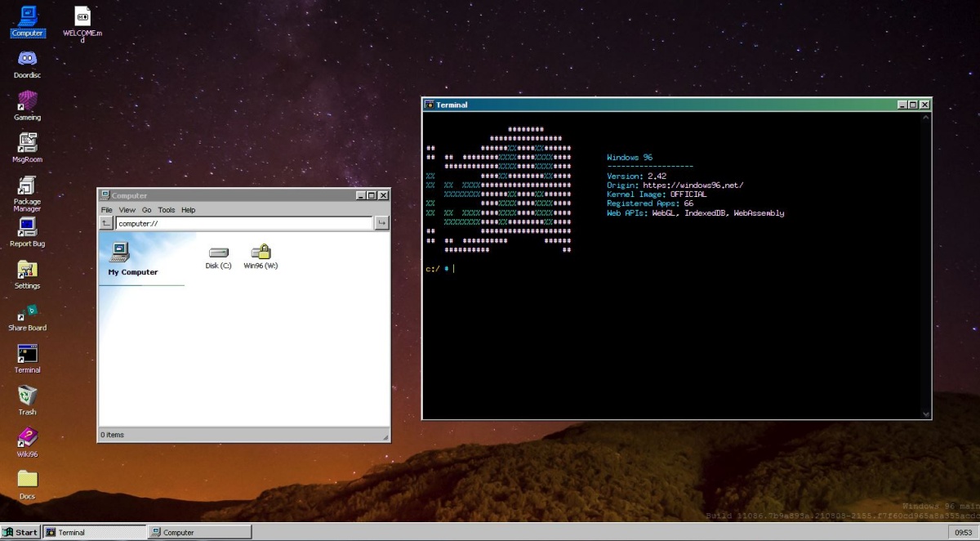The height and width of the screenshot is (541, 980).
Task: Open the Computer desktop icon
Action: [27, 21]
